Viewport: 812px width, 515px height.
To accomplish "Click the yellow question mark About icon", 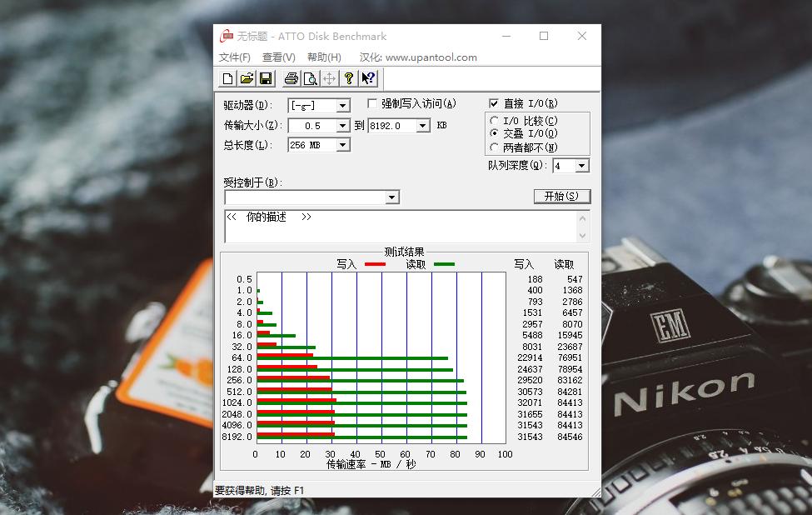I will click(349, 78).
